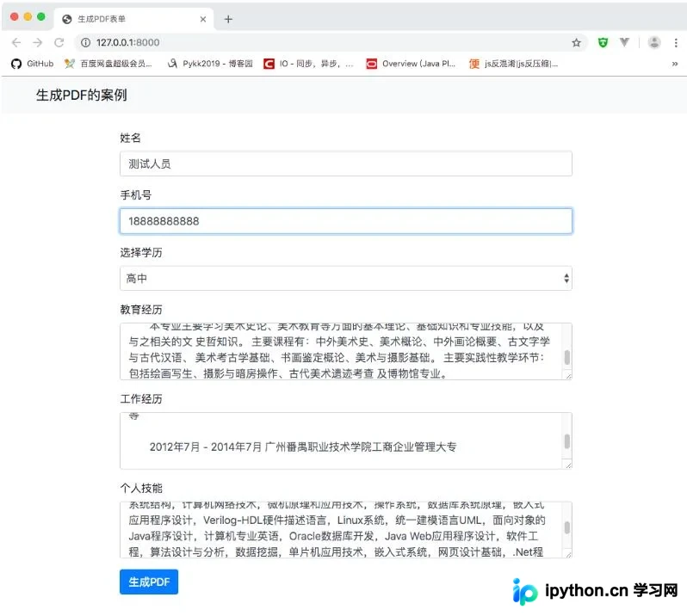
Task: Click the 工作经历 text area scrollbar
Action: (567, 441)
